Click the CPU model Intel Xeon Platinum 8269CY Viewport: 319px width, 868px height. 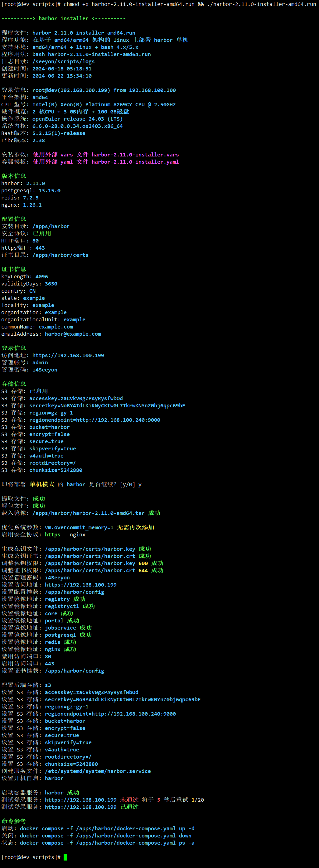tap(104, 104)
